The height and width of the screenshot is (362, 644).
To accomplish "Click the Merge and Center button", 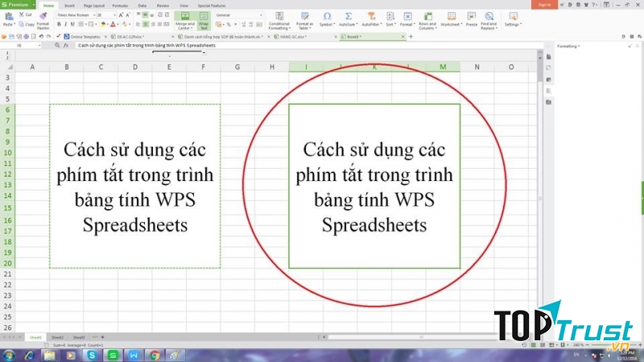I will [x=185, y=21].
